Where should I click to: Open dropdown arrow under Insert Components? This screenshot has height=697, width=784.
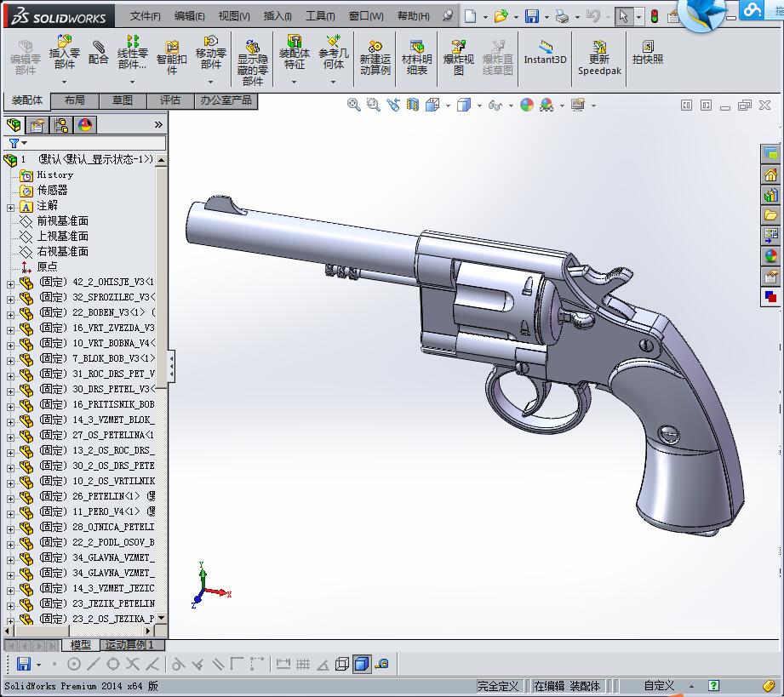coord(64,81)
